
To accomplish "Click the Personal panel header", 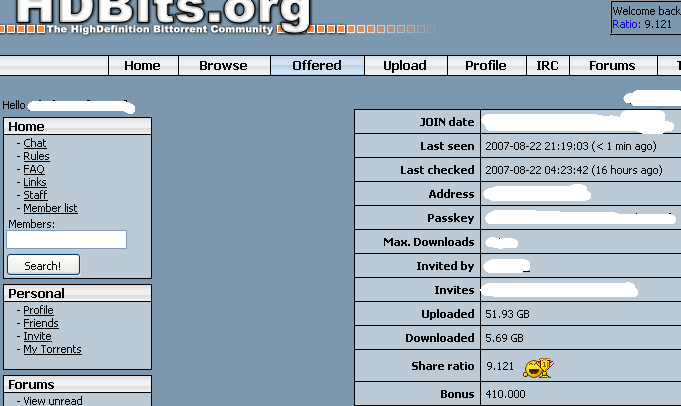I will 77,294.
